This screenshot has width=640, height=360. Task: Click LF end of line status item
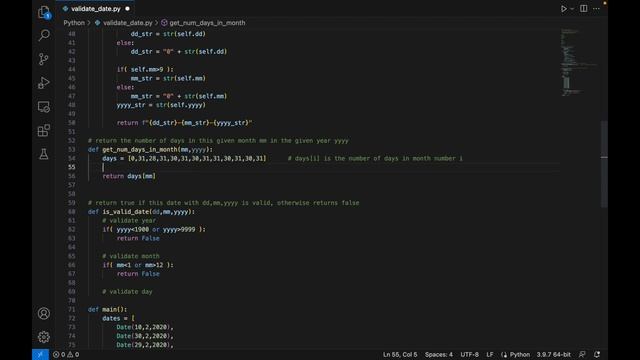click(x=490, y=354)
